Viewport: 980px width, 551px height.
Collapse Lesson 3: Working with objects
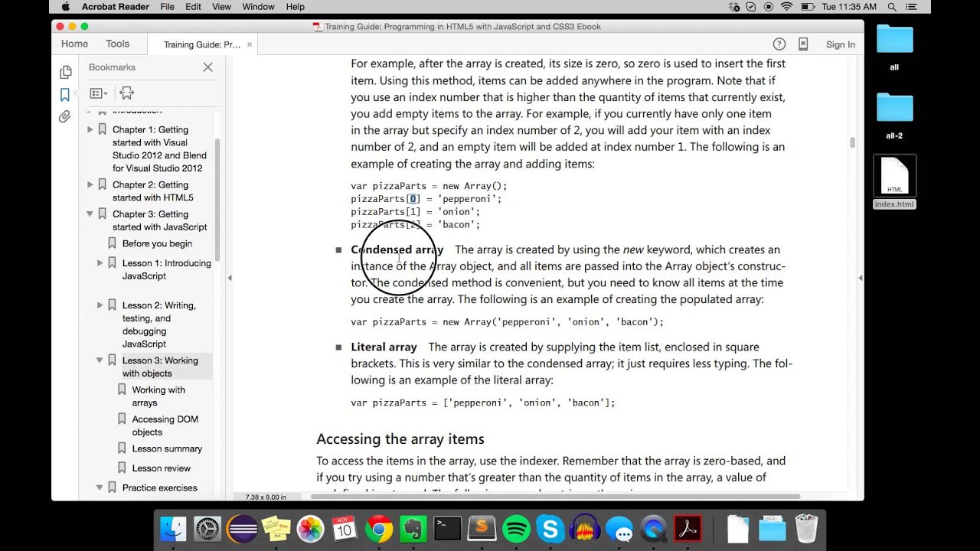pos(100,360)
